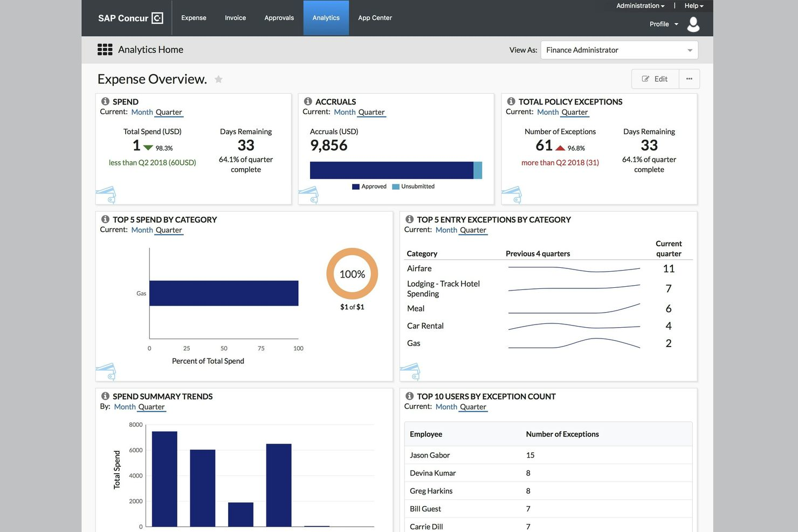Set Spend Summary Trends to Quarter
The width and height of the screenshot is (798, 532).
tap(152, 406)
